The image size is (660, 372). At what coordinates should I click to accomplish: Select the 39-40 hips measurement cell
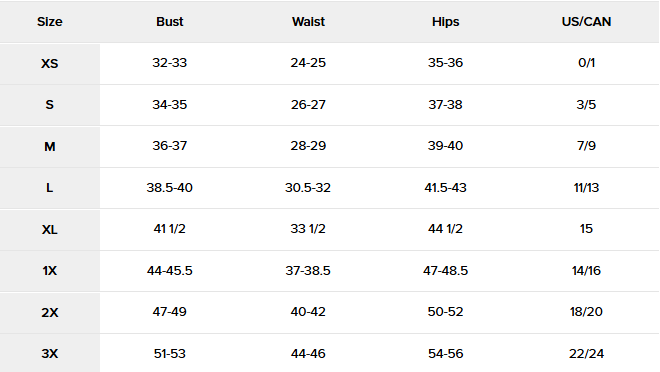[x=445, y=146]
